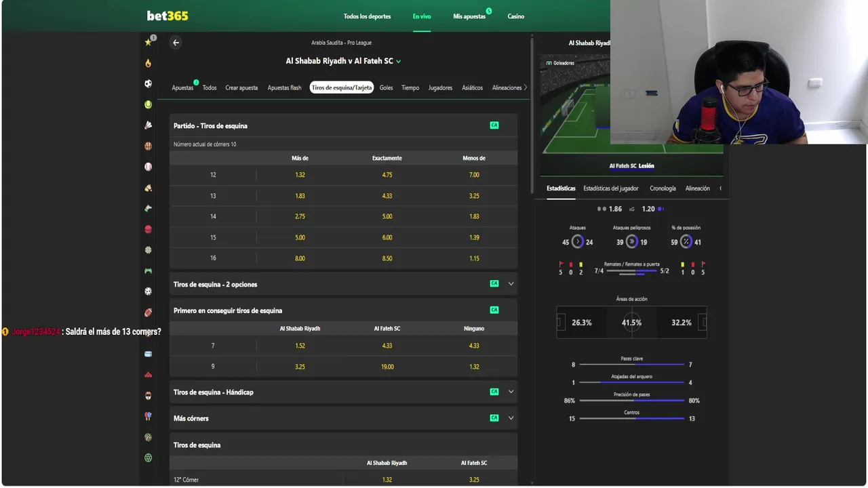Image resolution: width=868 pixels, height=488 pixels.
Task: Bet Ninguno for 9 corners at 1.32
Action: tap(474, 367)
